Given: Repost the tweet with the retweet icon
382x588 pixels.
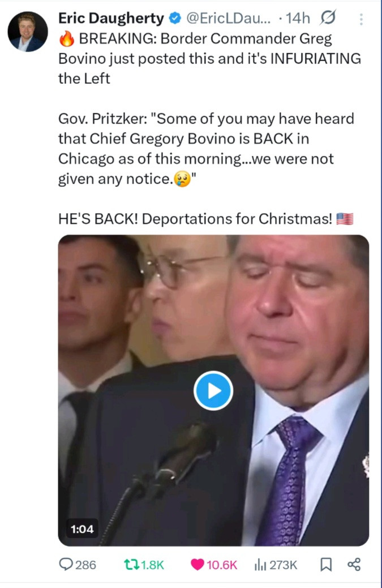Looking at the screenshot, I should click(x=131, y=564).
